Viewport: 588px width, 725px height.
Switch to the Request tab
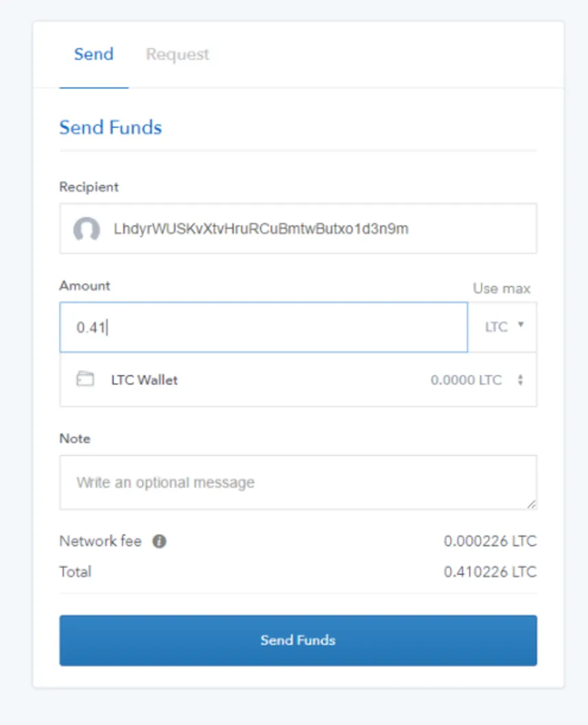[177, 55]
